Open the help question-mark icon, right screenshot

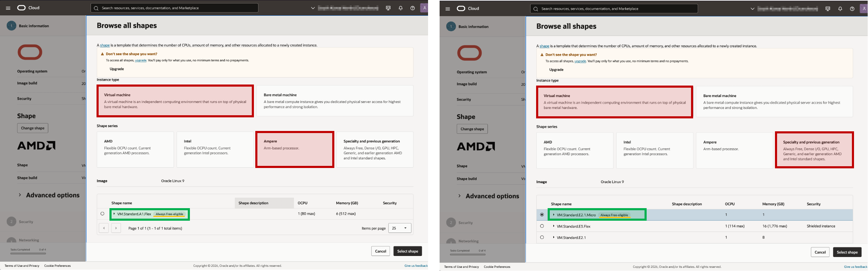point(852,9)
